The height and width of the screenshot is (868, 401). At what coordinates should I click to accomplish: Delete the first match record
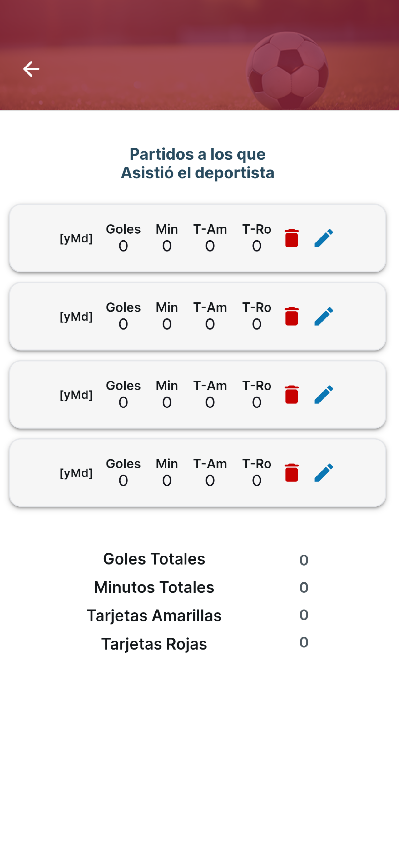pyautogui.click(x=292, y=238)
